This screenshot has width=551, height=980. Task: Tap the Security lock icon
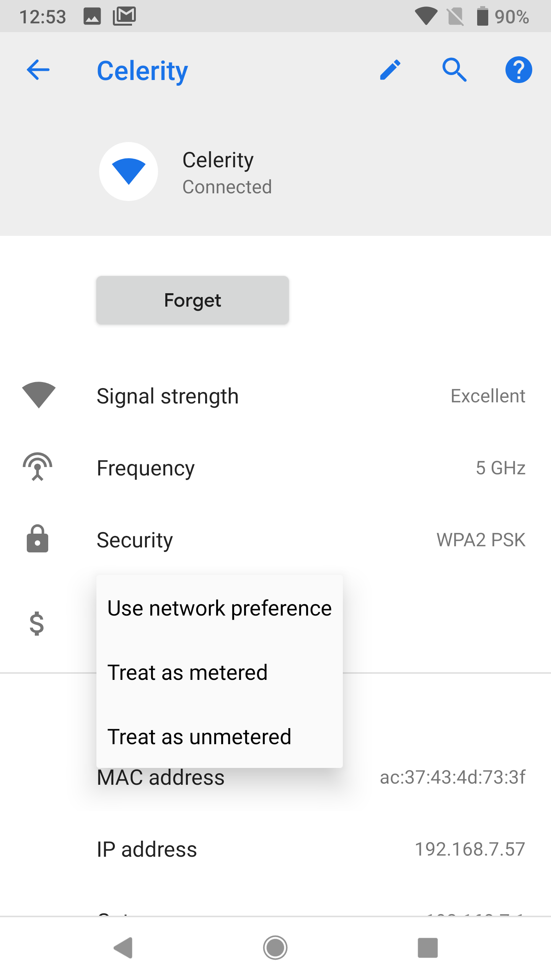(x=37, y=539)
